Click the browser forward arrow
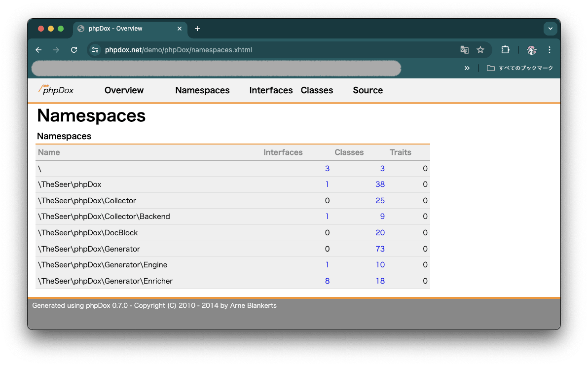The image size is (588, 366). (x=56, y=50)
